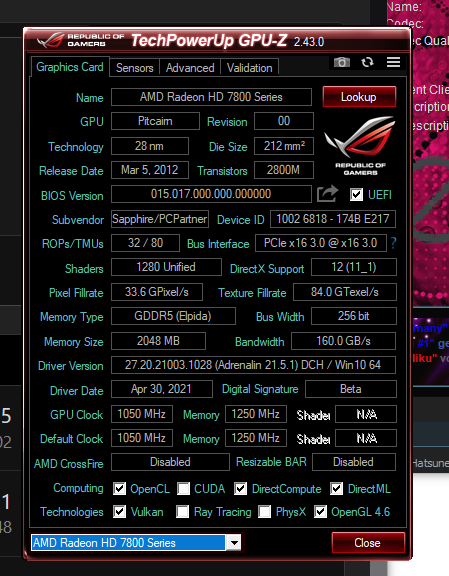Click Memory 1250 MHz in Default Clock row
Image resolution: width=449 pixels, height=576 pixels.
(x=256, y=438)
